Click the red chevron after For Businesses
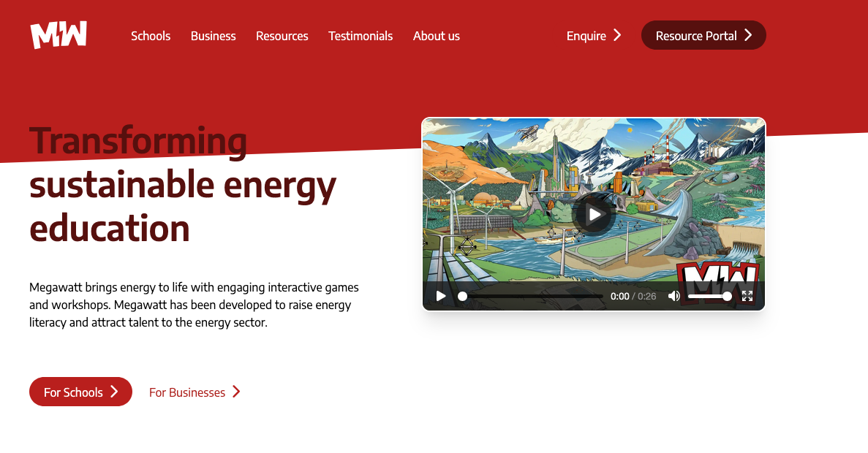 tap(236, 392)
